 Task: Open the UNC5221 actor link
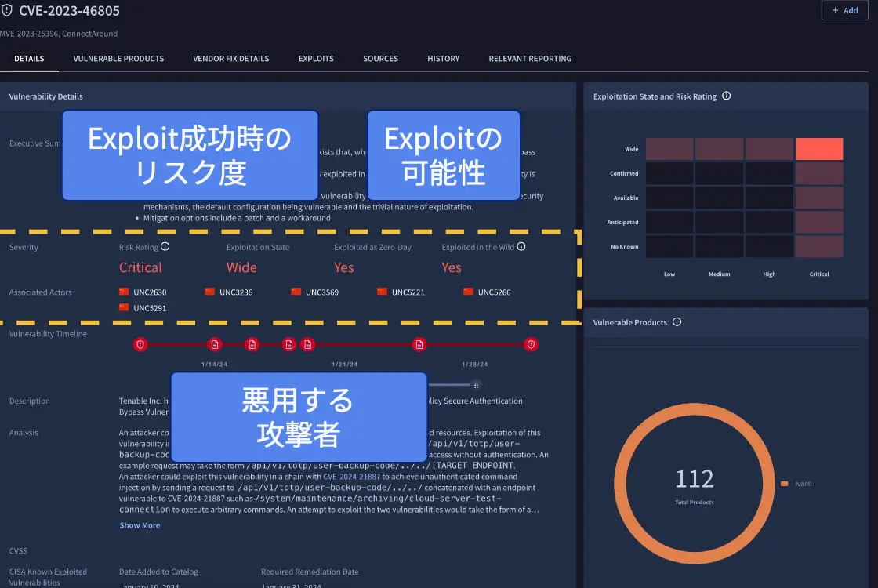click(408, 292)
